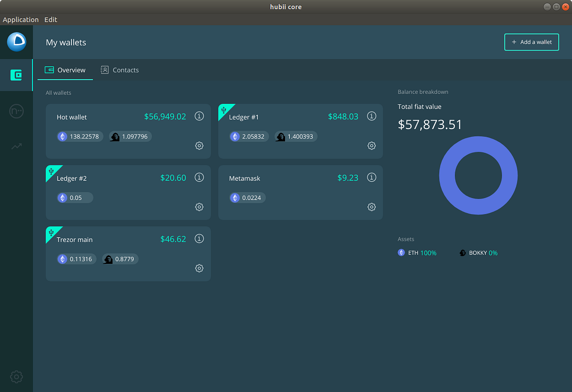Click the $56,949.02 Hot wallet value

(165, 116)
